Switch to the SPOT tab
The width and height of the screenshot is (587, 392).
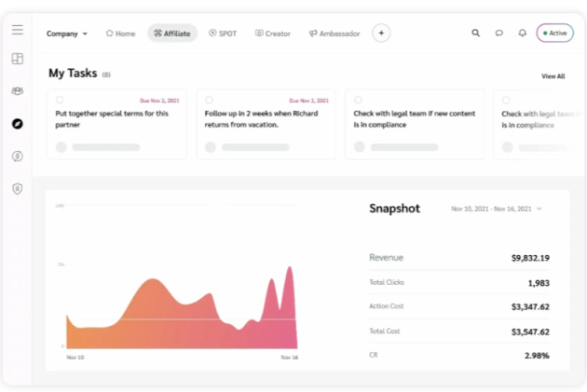coord(223,33)
